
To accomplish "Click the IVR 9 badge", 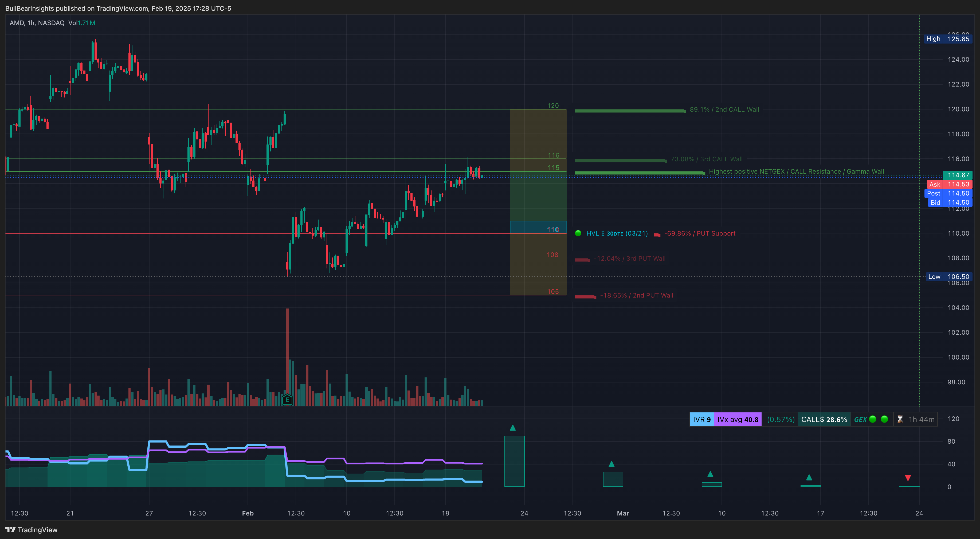I will click(701, 420).
